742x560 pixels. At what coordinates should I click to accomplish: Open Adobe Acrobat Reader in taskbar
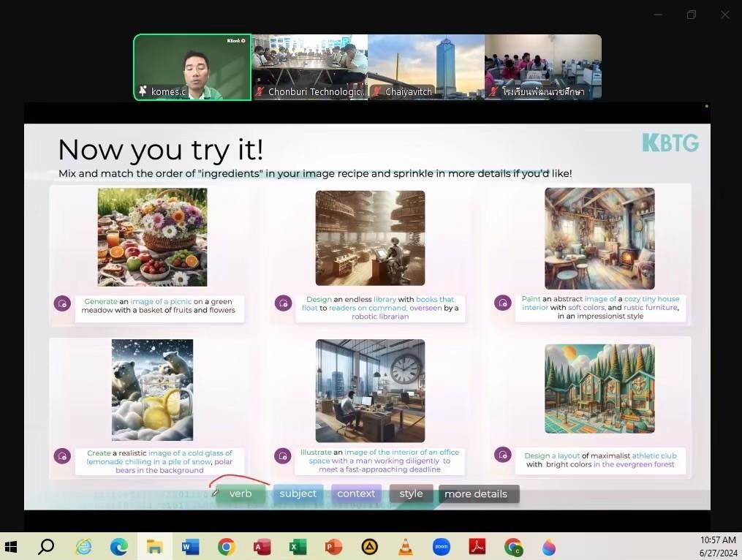[477, 547]
